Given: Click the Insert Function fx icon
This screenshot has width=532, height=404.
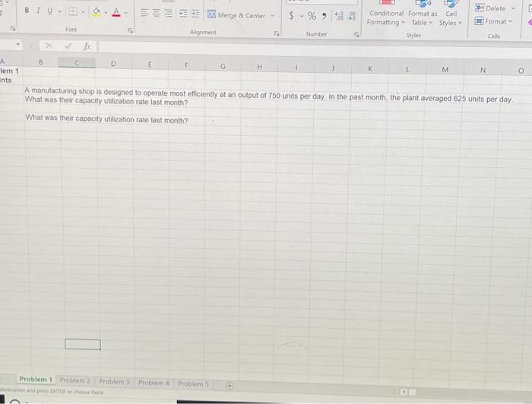Looking at the screenshot, I should click(87, 46).
